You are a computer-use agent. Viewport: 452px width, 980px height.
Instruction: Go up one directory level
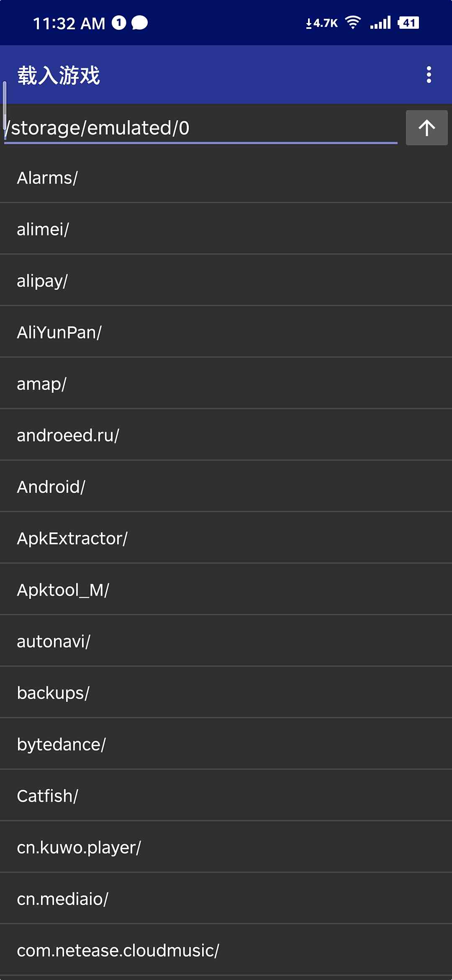click(426, 128)
